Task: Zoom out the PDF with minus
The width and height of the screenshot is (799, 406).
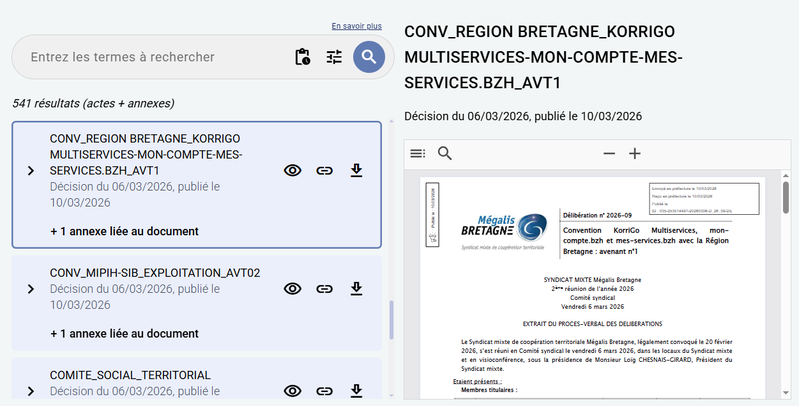Action: 609,154
